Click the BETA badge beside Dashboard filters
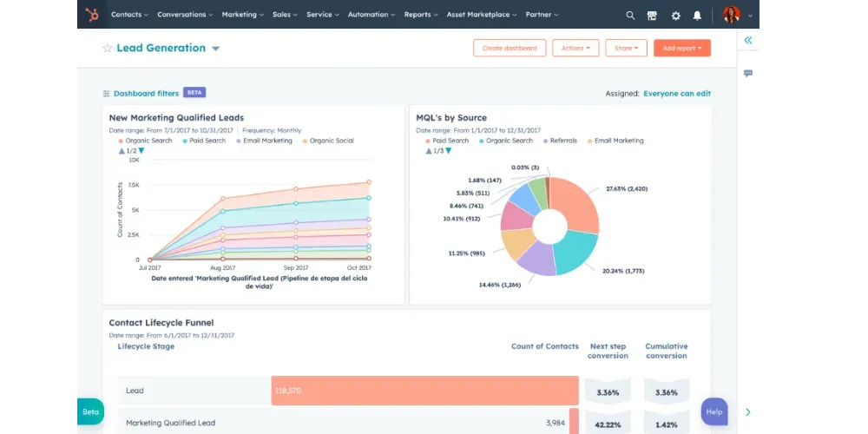This screenshot has height=434, width=868. [x=194, y=93]
